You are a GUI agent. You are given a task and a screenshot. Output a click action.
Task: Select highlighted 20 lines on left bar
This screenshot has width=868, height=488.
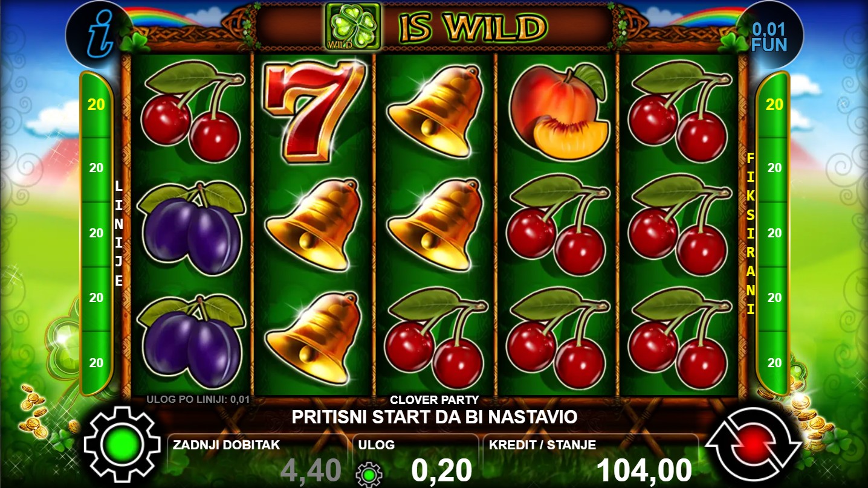96,104
